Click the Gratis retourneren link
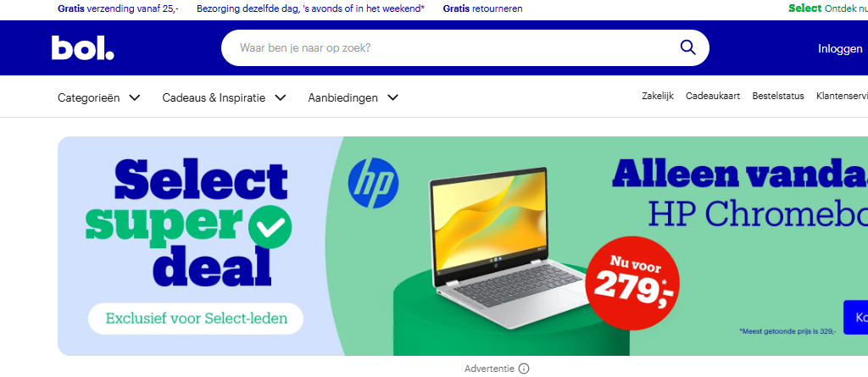Image resolution: width=868 pixels, height=377 pixels. click(482, 8)
